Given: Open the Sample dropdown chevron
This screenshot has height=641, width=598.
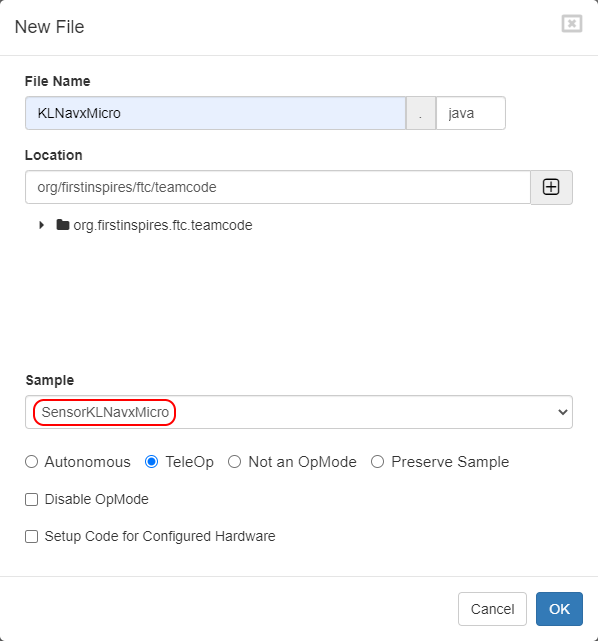Looking at the screenshot, I should click(x=562, y=412).
